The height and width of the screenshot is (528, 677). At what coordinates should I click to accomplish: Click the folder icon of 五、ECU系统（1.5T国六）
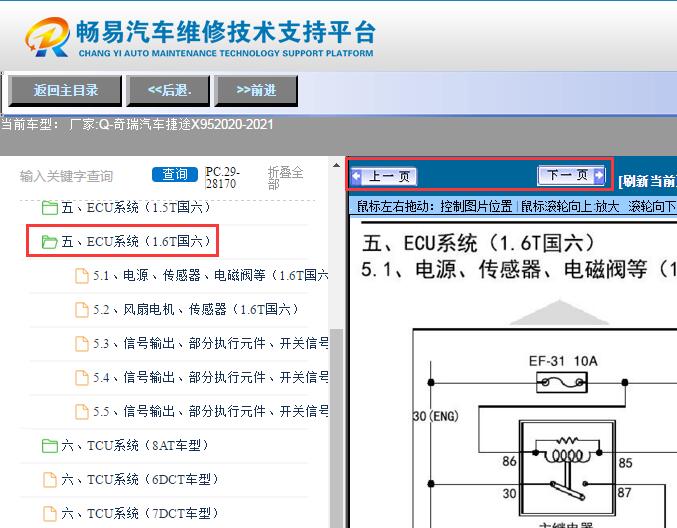click(50, 208)
